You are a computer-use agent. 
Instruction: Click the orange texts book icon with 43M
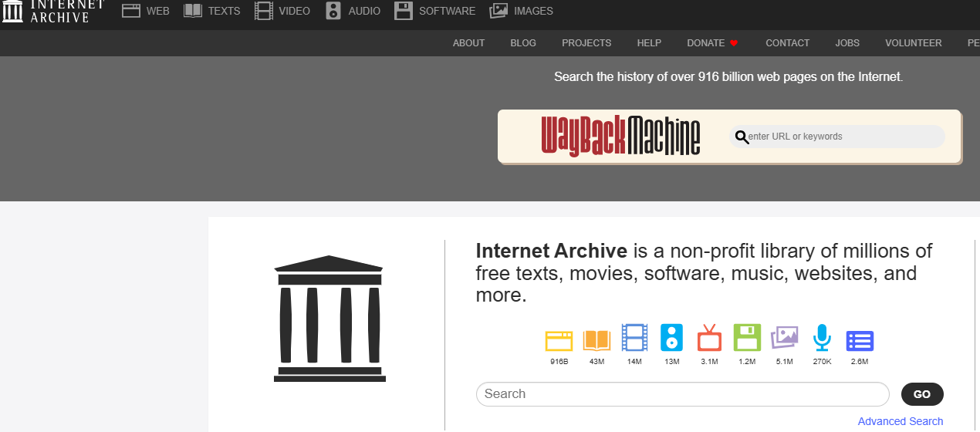click(596, 340)
